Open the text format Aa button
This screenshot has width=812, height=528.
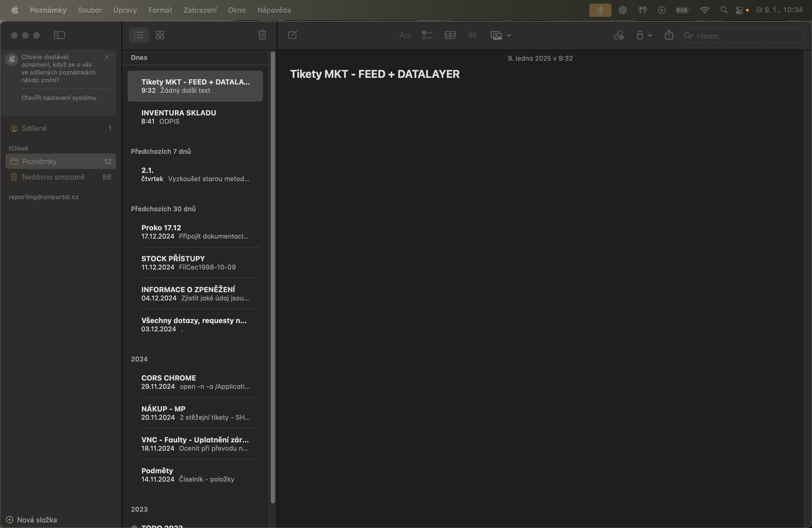tap(404, 35)
